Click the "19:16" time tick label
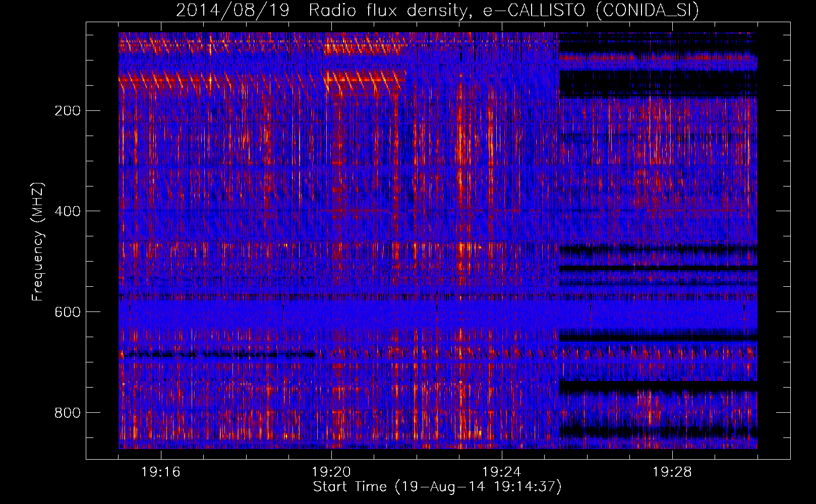The image size is (816, 504). click(x=160, y=472)
